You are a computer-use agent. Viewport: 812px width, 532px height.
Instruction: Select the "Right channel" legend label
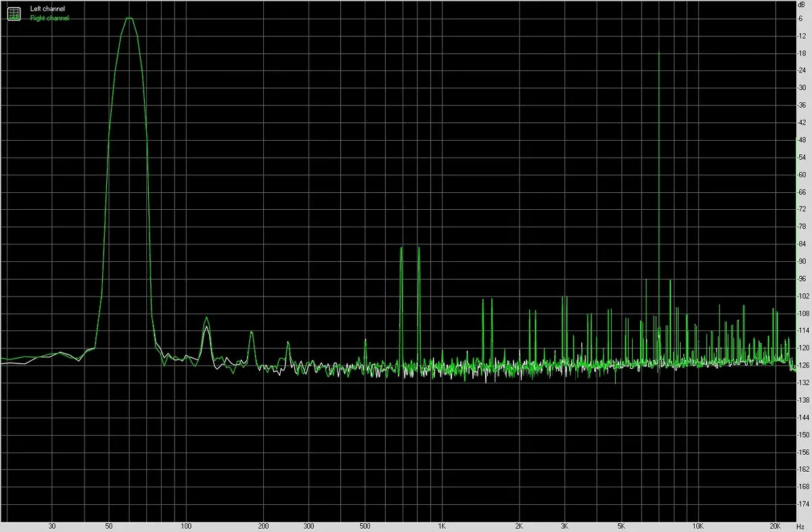pyautogui.click(x=49, y=18)
